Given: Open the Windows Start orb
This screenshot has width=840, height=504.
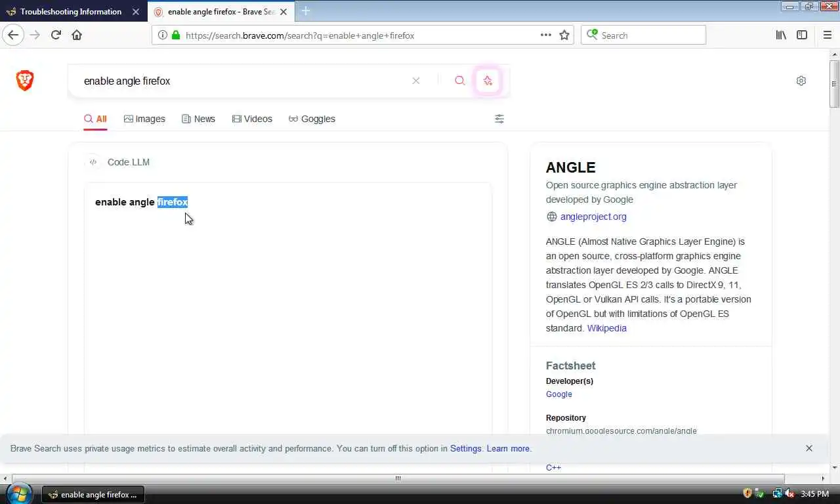Looking at the screenshot, I should pyautogui.click(x=18, y=493).
